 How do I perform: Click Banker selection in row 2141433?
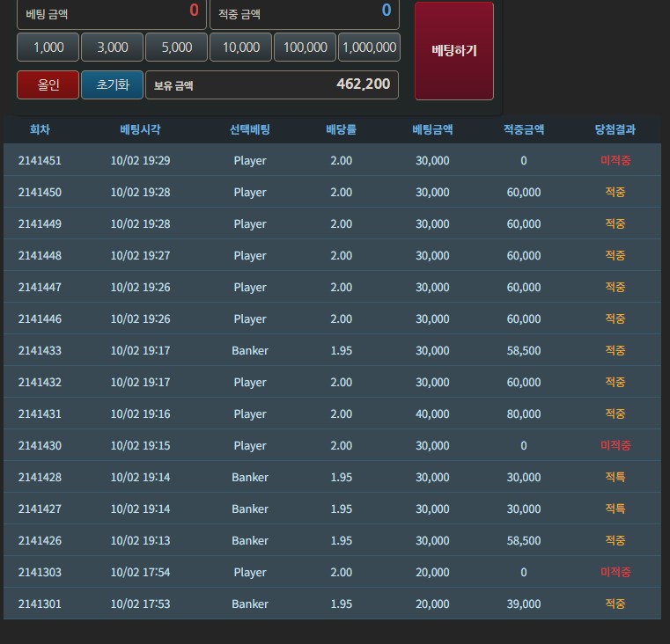250,351
